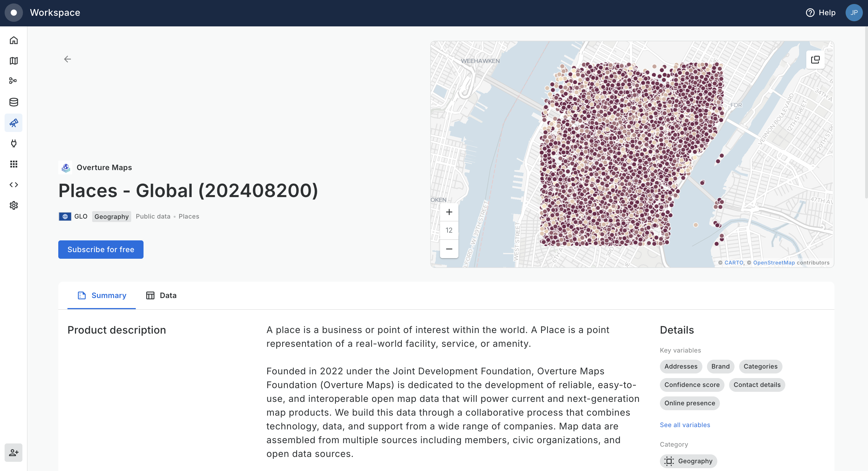The width and height of the screenshot is (868, 471).
Task: Click the OpenStreetMap attribution link
Action: click(774, 262)
